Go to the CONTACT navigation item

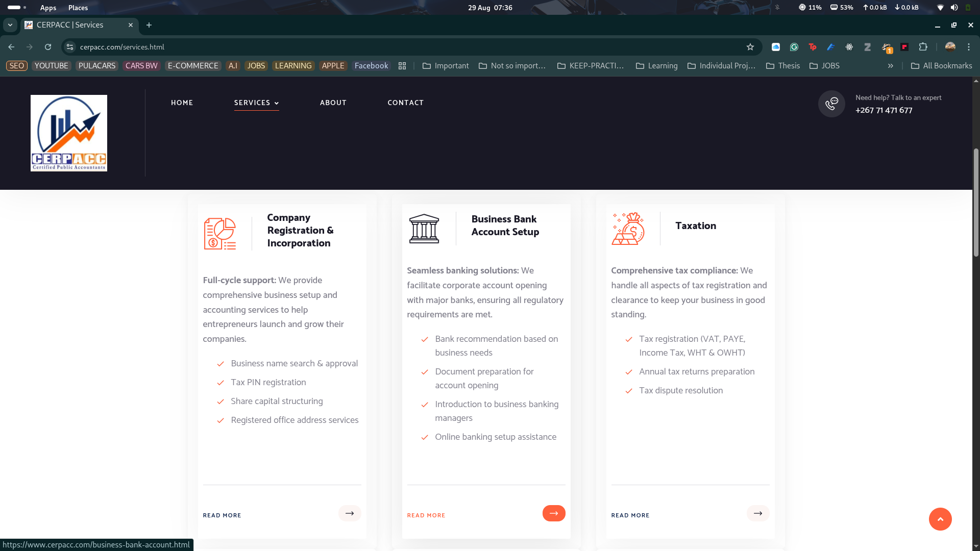click(x=406, y=103)
